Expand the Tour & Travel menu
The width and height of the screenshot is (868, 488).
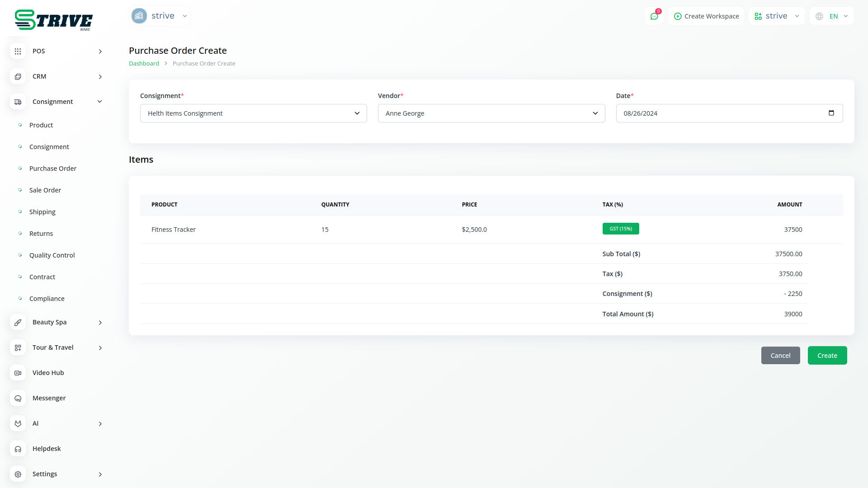(100, 347)
